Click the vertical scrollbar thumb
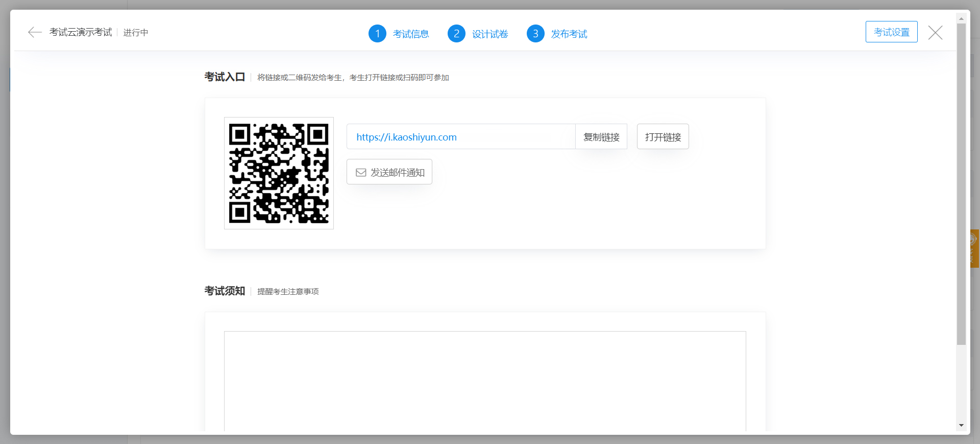Viewport: 980px width, 444px height. click(x=961, y=184)
